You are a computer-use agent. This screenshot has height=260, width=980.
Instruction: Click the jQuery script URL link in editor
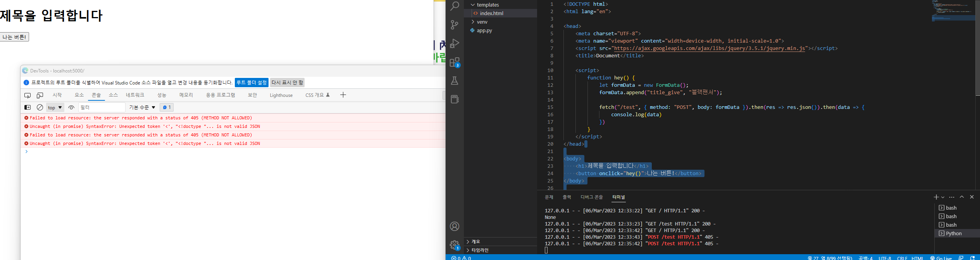pyautogui.click(x=710, y=48)
